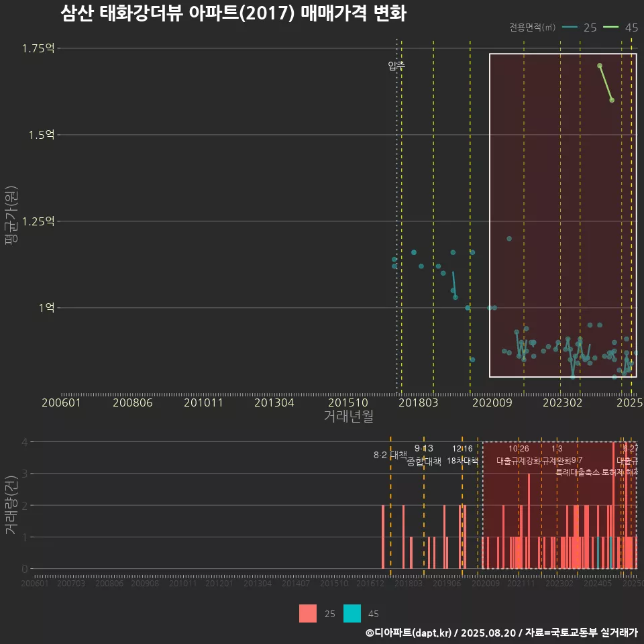This screenshot has height=644, width=644.
Task: Click the volume axis label 3
Action: [x=25, y=474]
